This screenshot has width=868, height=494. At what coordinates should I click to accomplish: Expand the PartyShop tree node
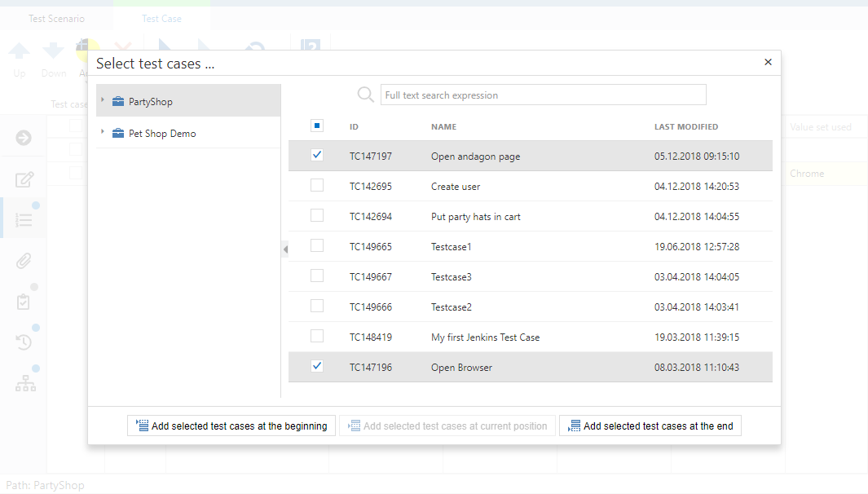103,101
